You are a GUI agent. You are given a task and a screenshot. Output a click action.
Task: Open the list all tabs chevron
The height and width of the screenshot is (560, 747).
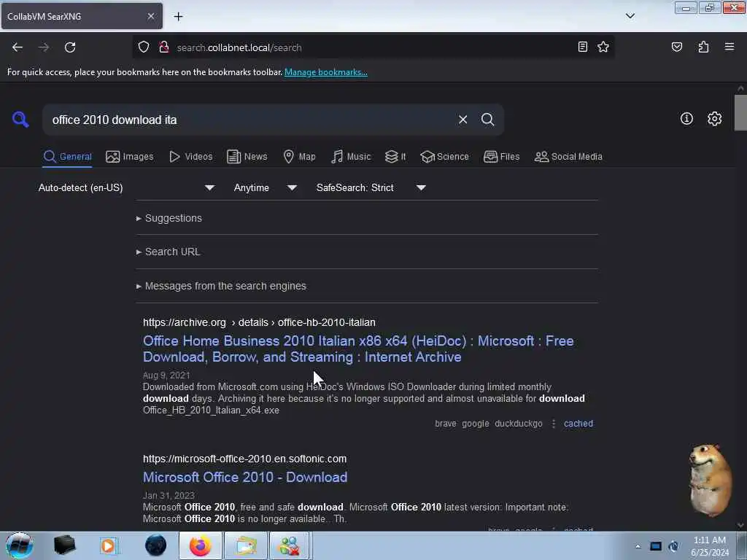(630, 16)
